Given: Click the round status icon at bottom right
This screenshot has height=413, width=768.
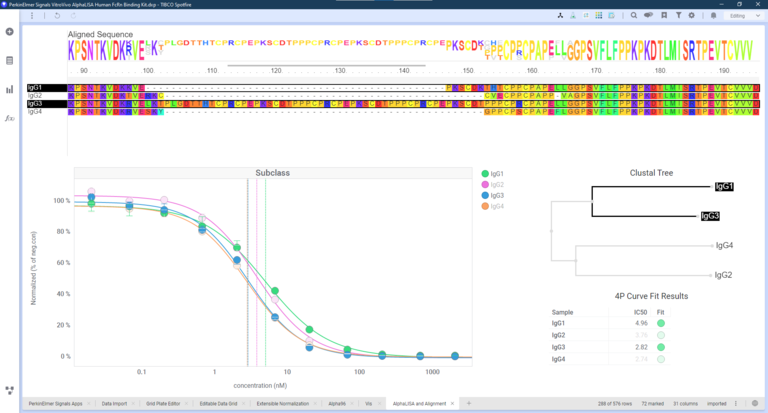Looking at the screenshot, I should point(755,404).
